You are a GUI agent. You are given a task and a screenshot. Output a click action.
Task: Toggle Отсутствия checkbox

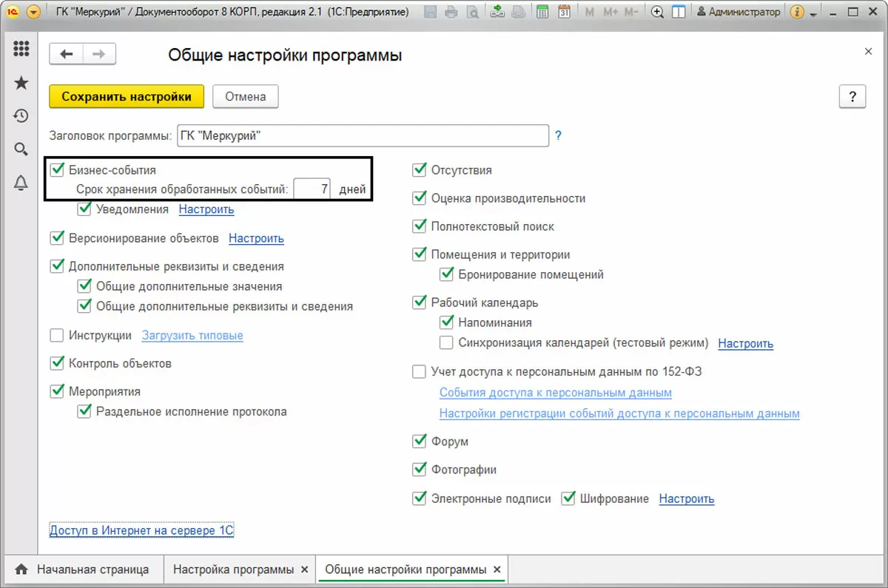420,170
